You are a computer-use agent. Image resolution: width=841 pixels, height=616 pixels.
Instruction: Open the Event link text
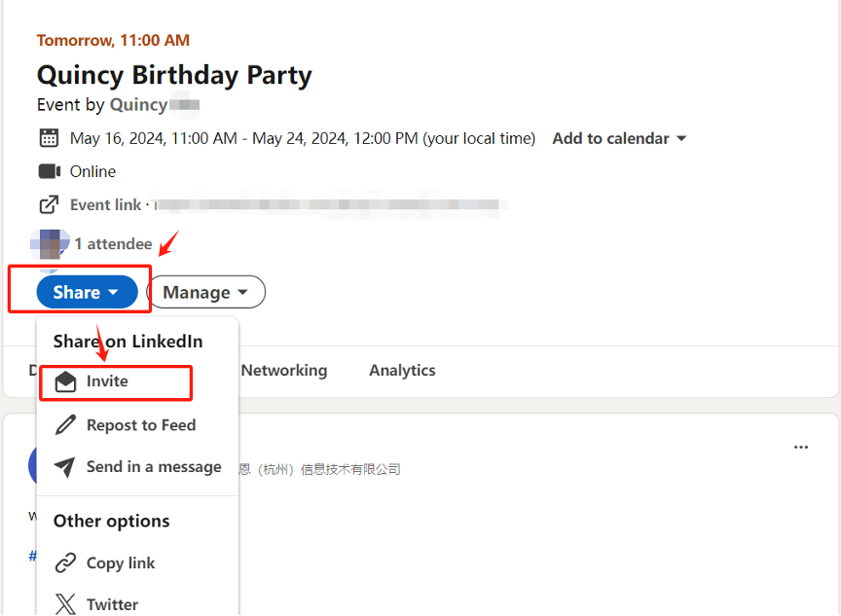click(106, 204)
